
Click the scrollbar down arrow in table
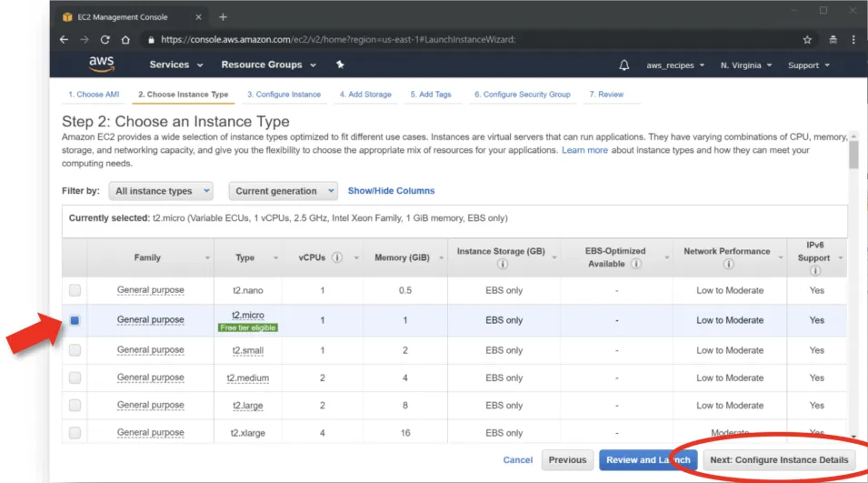[853, 437]
